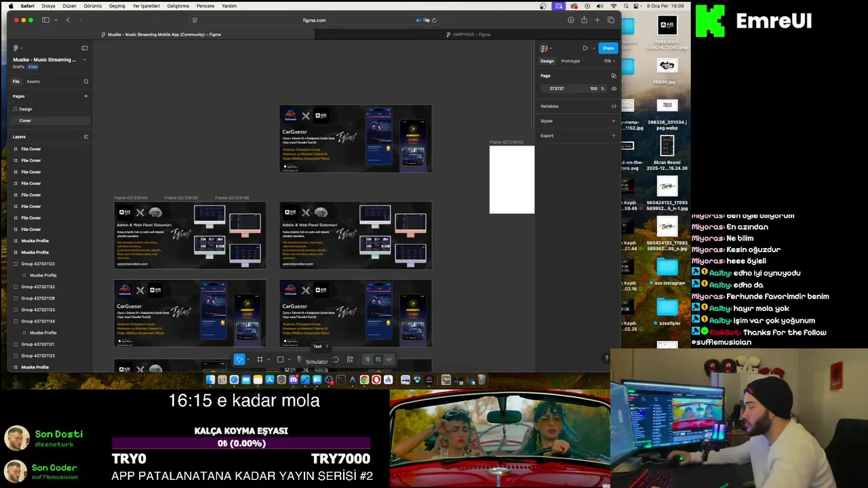
Task: Open the shape tool options dropdown arrow
Action: (289, 360)
